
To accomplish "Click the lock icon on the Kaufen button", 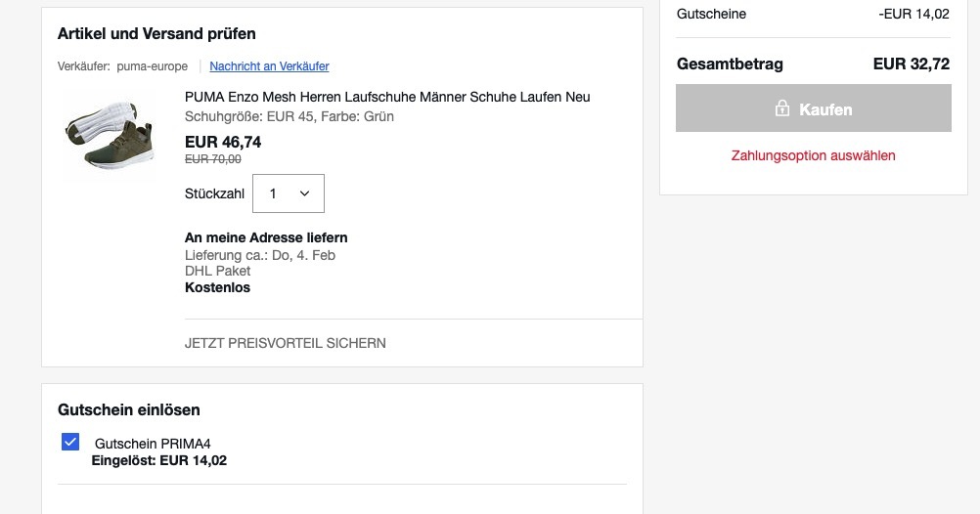I will coord(782,109).
